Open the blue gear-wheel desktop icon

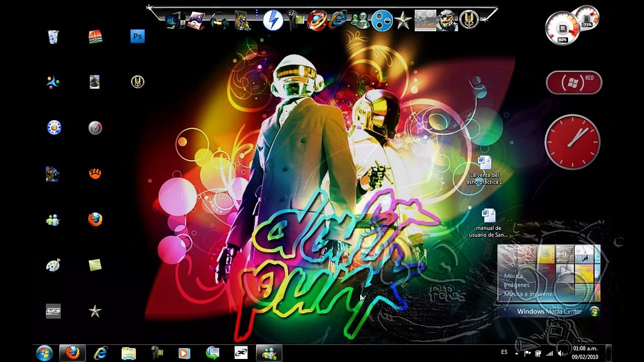[54, 128]
